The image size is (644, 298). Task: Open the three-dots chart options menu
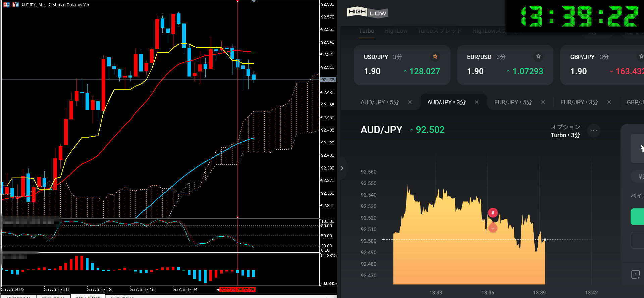(x=594, y=131)
